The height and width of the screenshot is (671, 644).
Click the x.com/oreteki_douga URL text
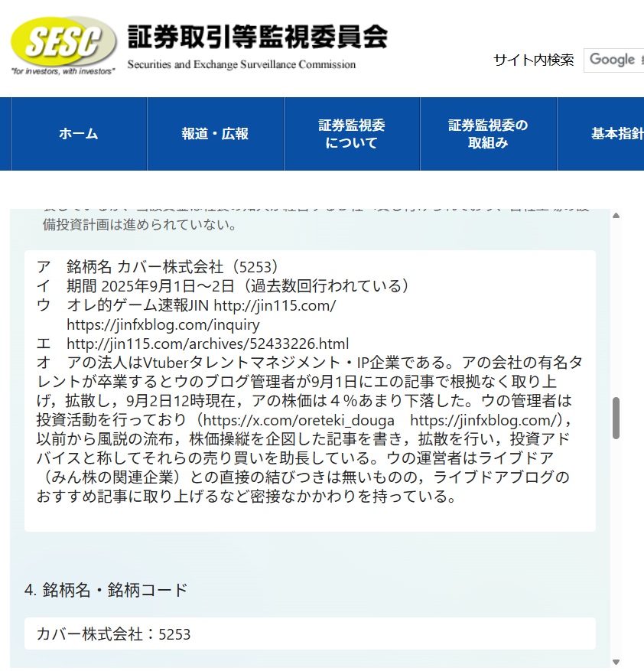(300, 420)
